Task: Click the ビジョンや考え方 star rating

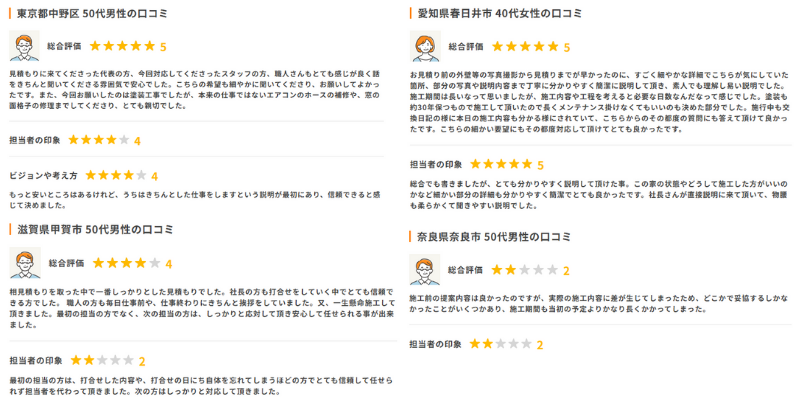Action: [117, 176]
